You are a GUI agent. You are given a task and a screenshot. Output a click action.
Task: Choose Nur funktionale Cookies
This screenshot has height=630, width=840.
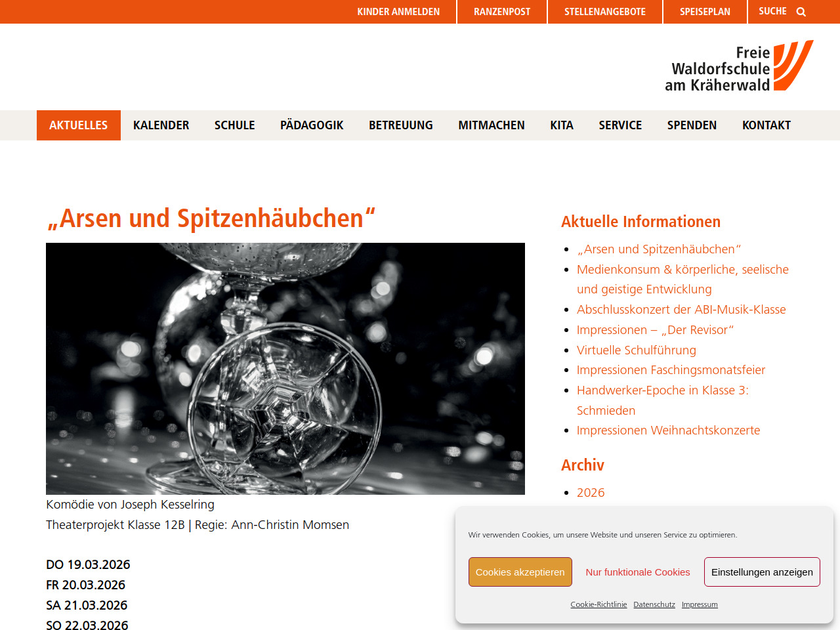pyautogui.click(x=638, y=572)
